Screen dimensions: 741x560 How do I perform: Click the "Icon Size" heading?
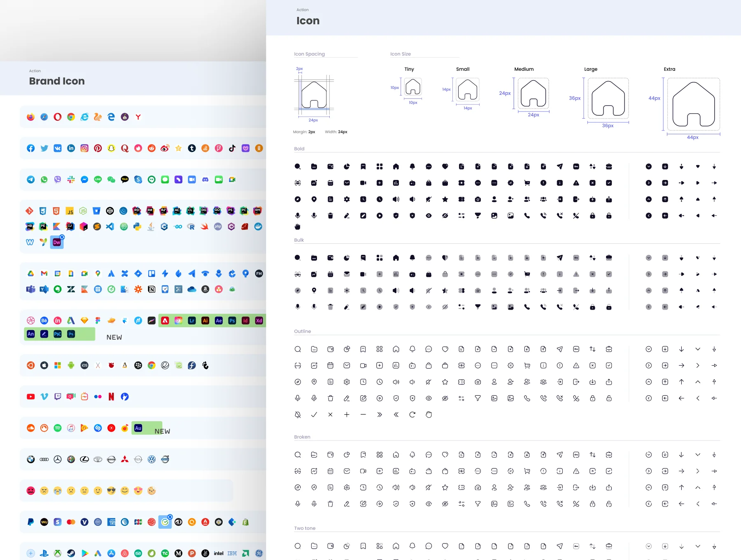coord(401,54)
